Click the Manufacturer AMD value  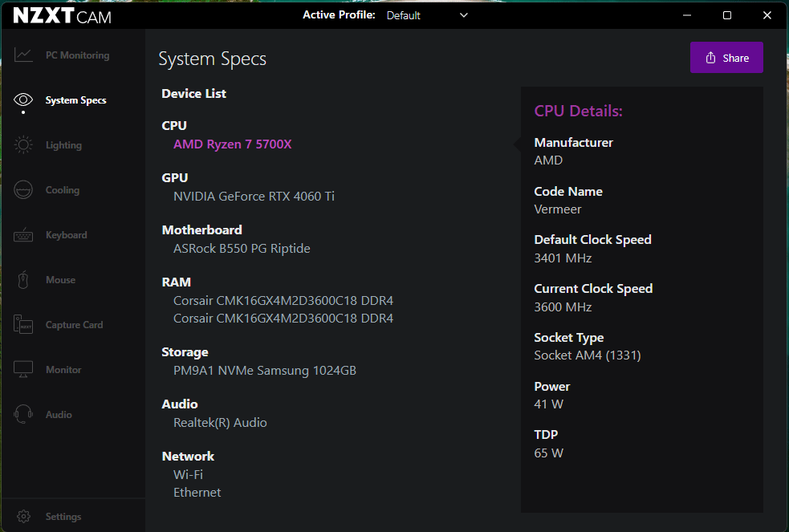tap(548, 160)
